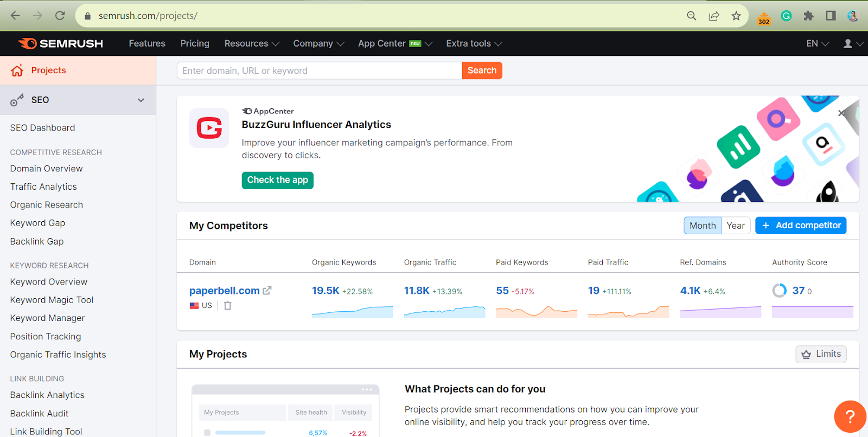Open the App Center dropdown
The image size is (868, 437).
(395, 43)
